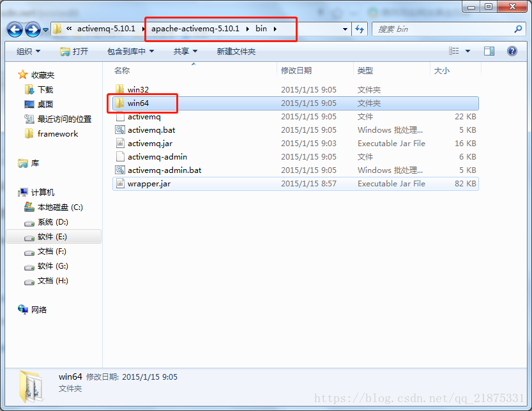532x411 pixels.
Task: Open 最近访问的位置
Action: pyautogui.click(x=64, y=119)
